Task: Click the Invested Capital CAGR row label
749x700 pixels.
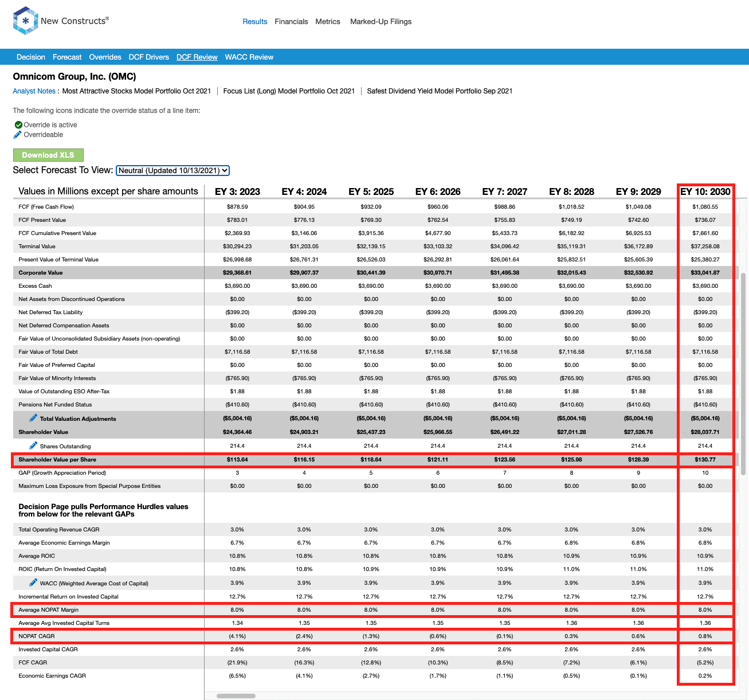Action: point(48,650)
